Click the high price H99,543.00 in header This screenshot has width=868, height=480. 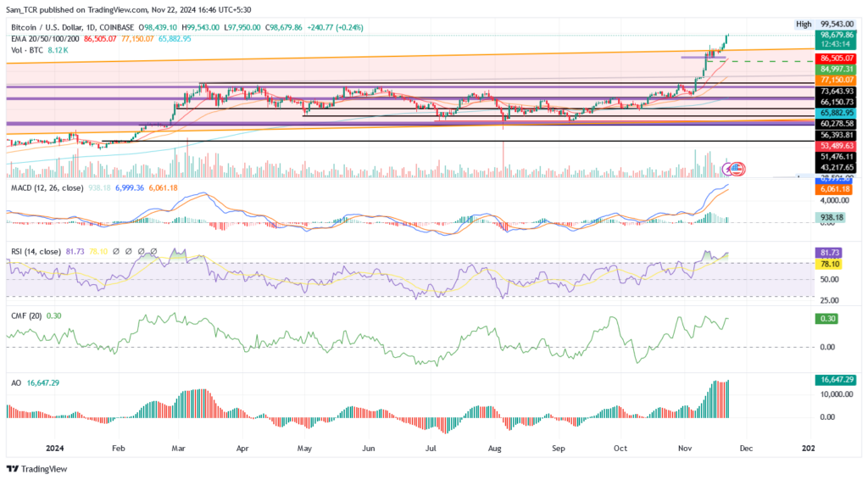click(200, 27)
